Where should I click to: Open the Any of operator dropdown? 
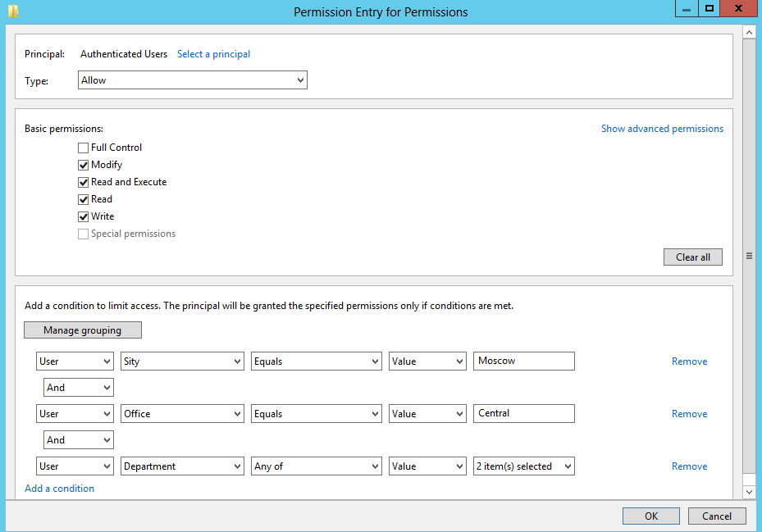pyautogui.click(x=317, y=466)
